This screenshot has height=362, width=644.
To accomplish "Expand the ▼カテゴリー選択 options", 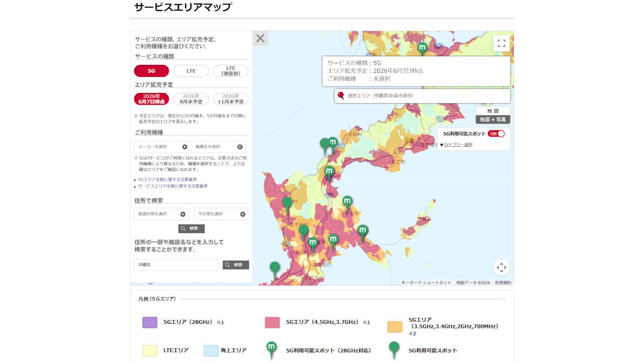I will [x=456, y=145].
